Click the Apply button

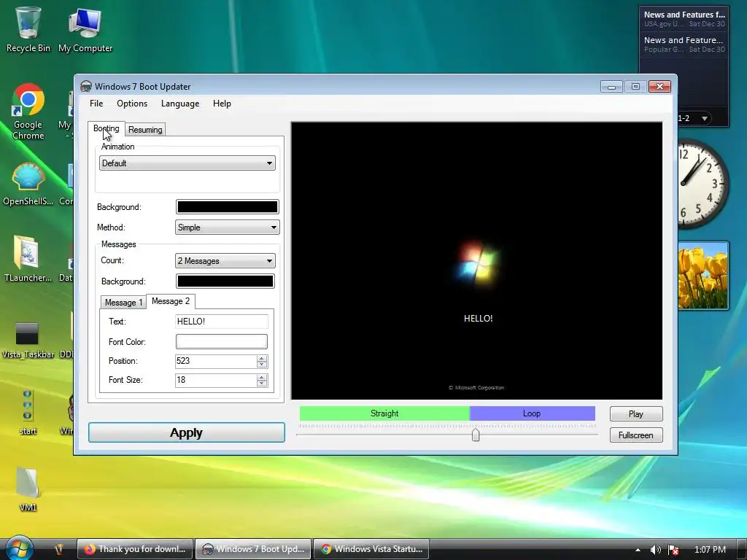[186, 432]
